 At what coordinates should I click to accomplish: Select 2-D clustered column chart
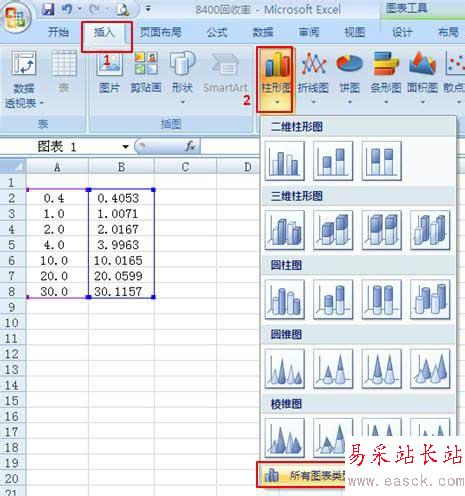285,161
